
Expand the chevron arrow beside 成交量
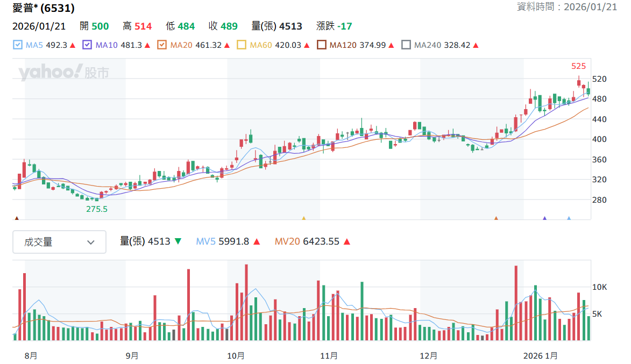click(x=91, y=242)
